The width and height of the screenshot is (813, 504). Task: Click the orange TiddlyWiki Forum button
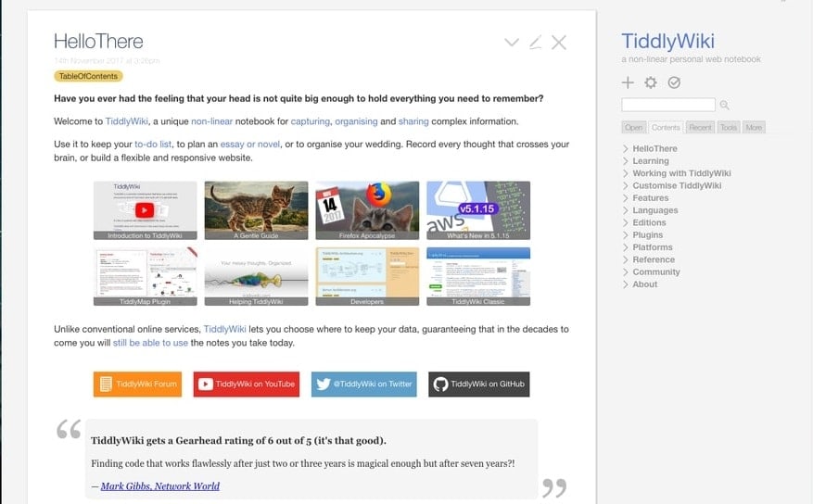[x=137, y=384]
